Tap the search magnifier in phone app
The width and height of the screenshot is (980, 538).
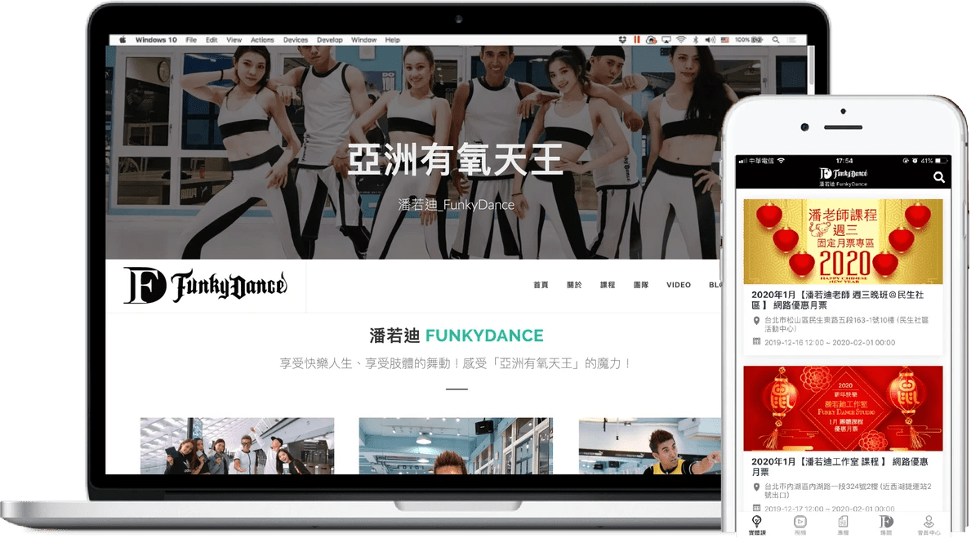click(x=939, y=177)
